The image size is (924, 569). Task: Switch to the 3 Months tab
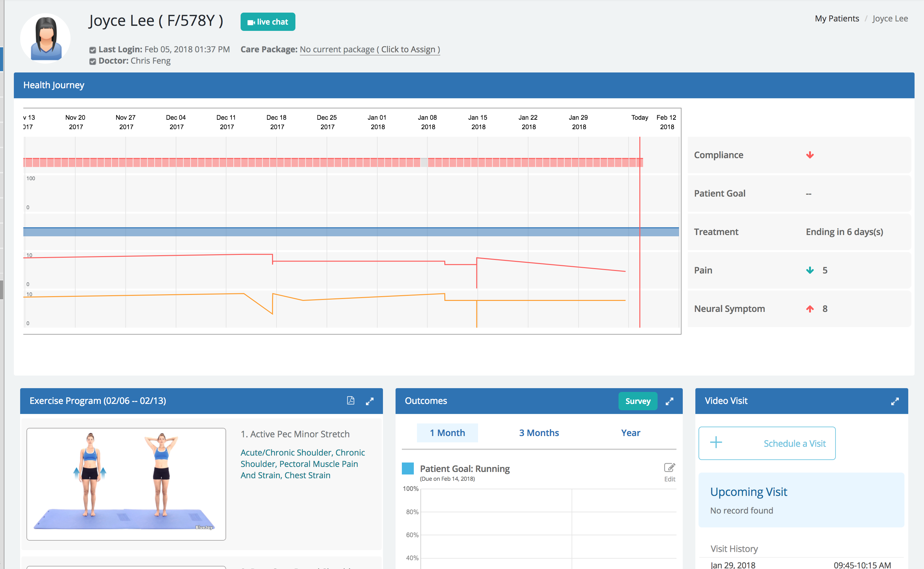[539, 433]
